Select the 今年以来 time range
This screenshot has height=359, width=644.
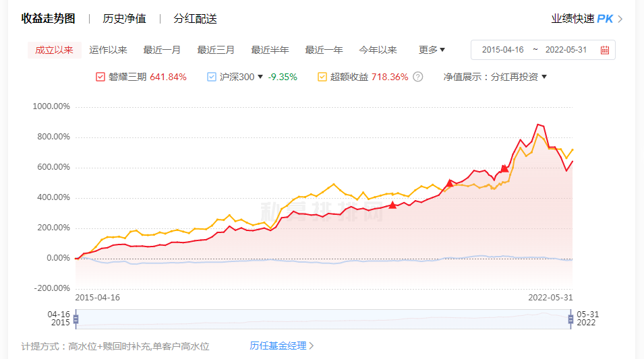click(x=378, y=50)
